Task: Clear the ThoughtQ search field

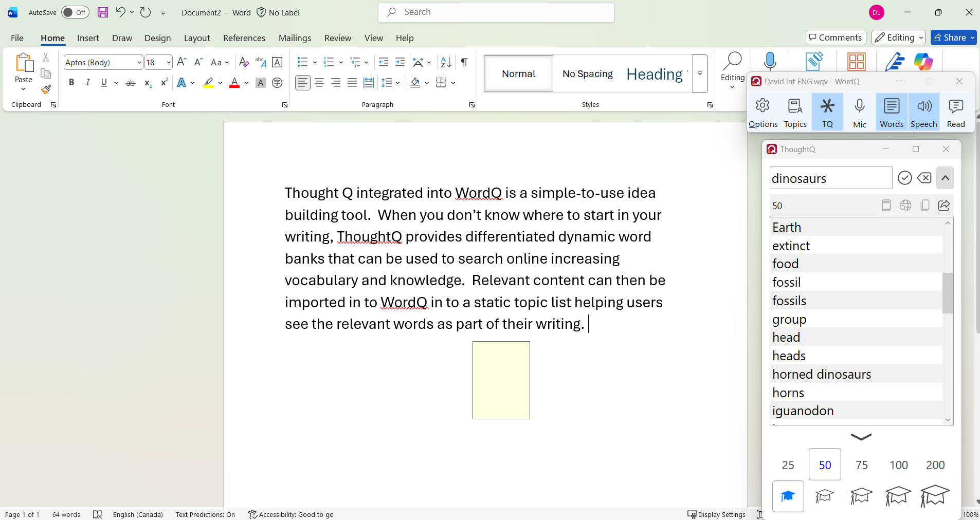Action: pos(924,178)
